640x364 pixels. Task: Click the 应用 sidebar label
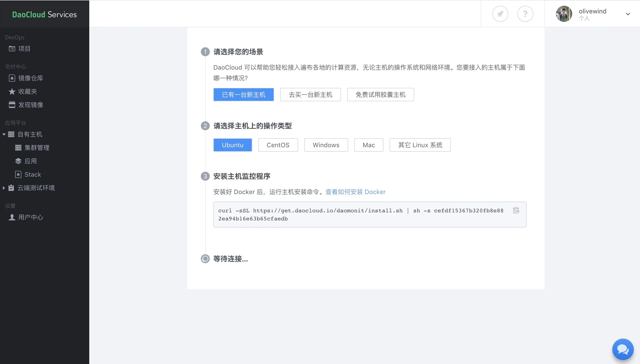coord(31,161)
